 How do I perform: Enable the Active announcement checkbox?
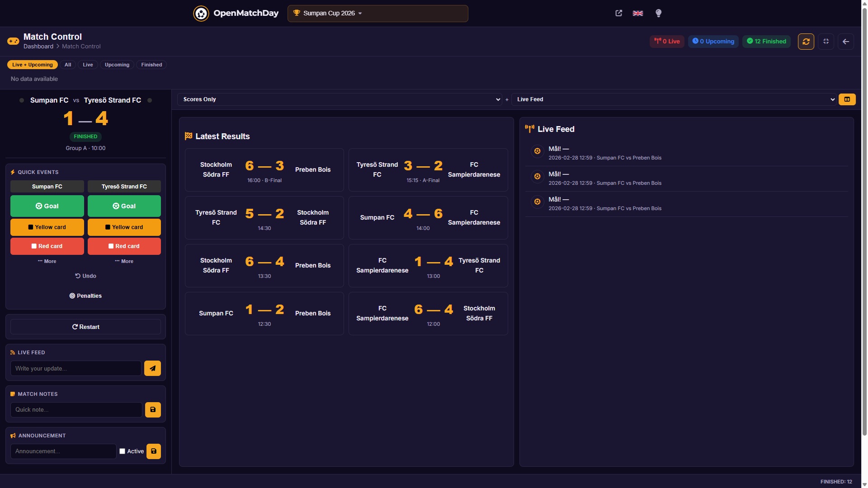[x=122, y=451]
